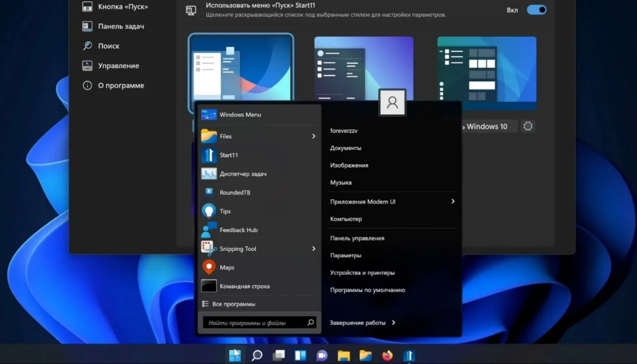Viewport: 637px width, 364px height.
Task: Open Windows 10 style settings gear
Action: [528, 126]
